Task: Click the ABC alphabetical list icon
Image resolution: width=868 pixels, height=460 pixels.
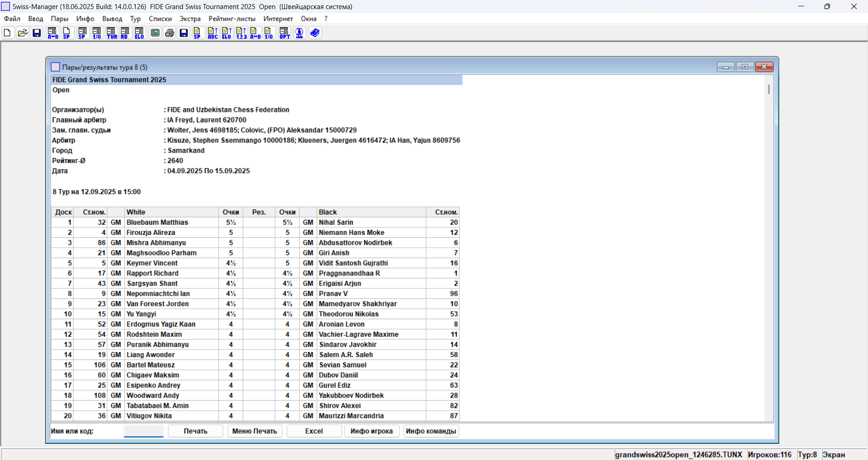Action: [x=213, y=33]
